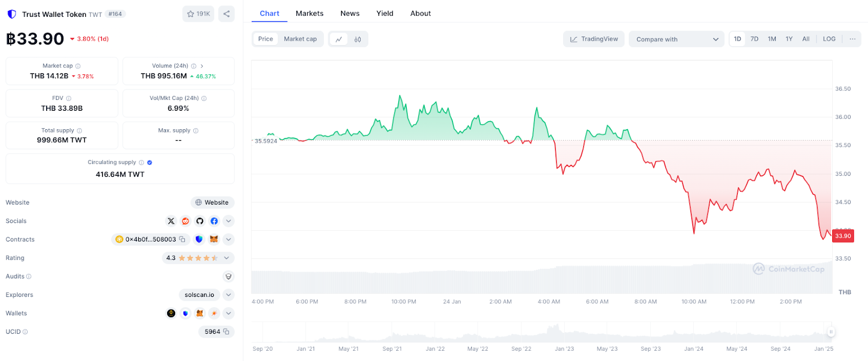Open the Yield tab
Screen dimensions: 868x361
385,14
